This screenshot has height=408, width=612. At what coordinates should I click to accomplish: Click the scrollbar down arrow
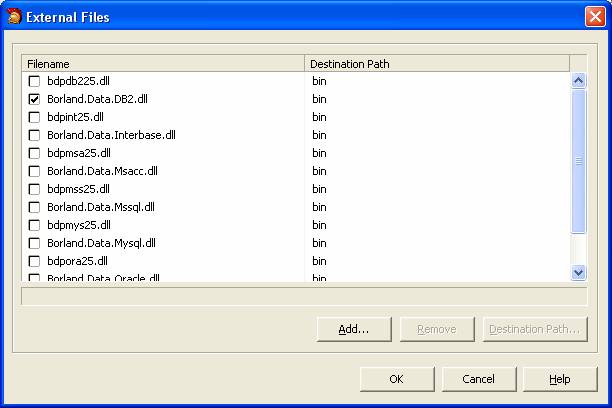point(578,272)
